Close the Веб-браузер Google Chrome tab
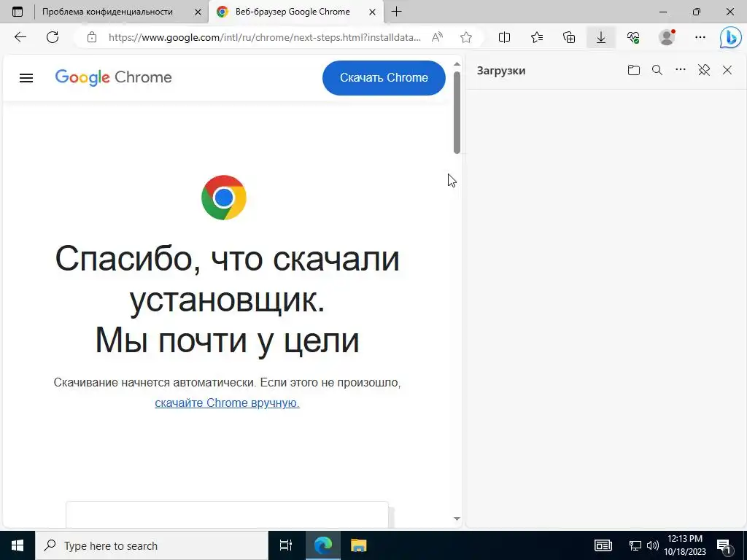 pos(372,12)
